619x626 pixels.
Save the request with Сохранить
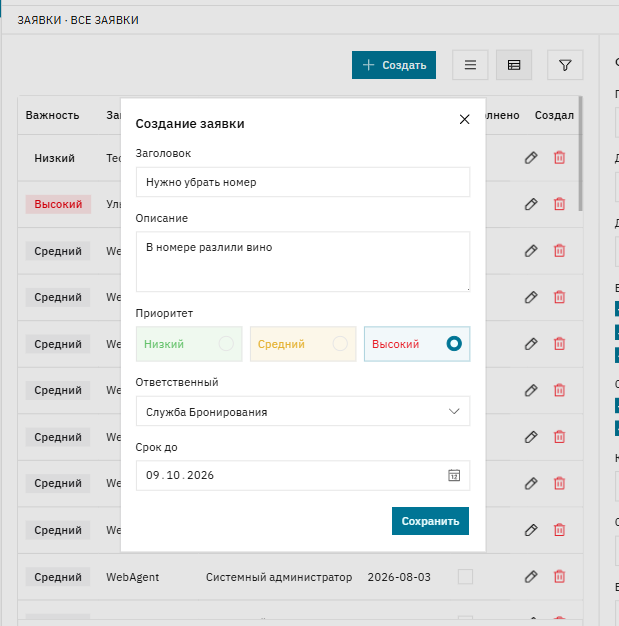pos(430,521)
